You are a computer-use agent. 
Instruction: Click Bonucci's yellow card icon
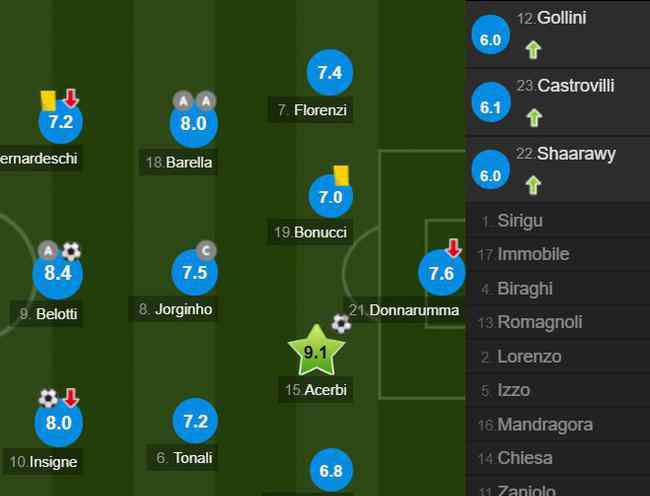[342, 176]
